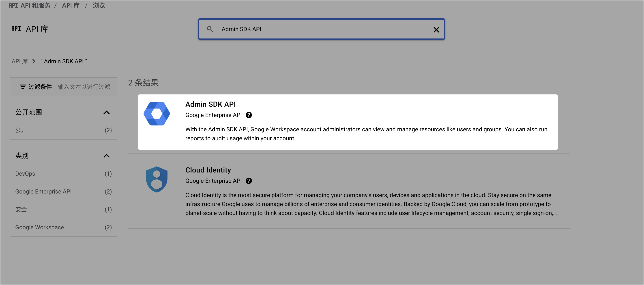
Task: Click the breadcrumb chevron after API 库
Action: (x=34, y=61)
